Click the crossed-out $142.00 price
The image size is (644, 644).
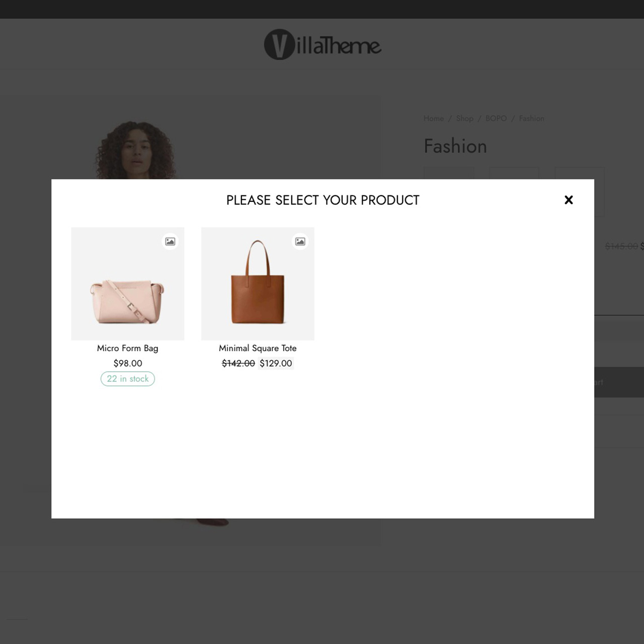[238, 363]
